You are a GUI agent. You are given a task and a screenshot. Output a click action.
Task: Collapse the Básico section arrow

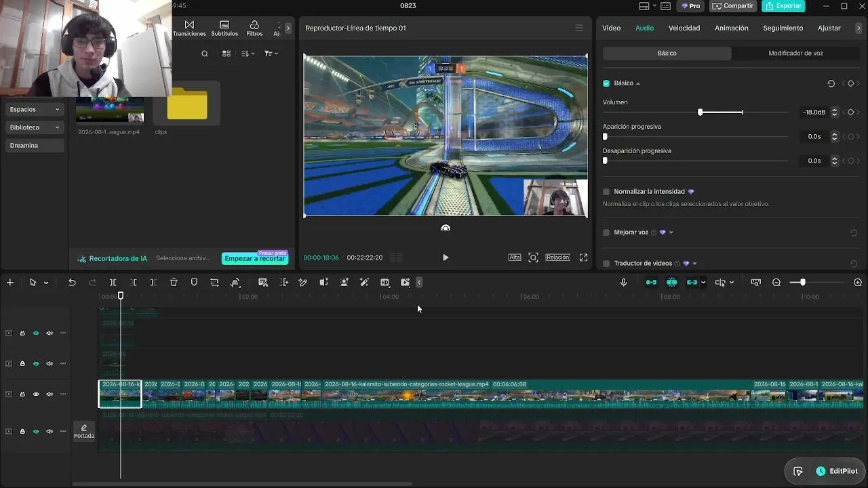[638, 83]
